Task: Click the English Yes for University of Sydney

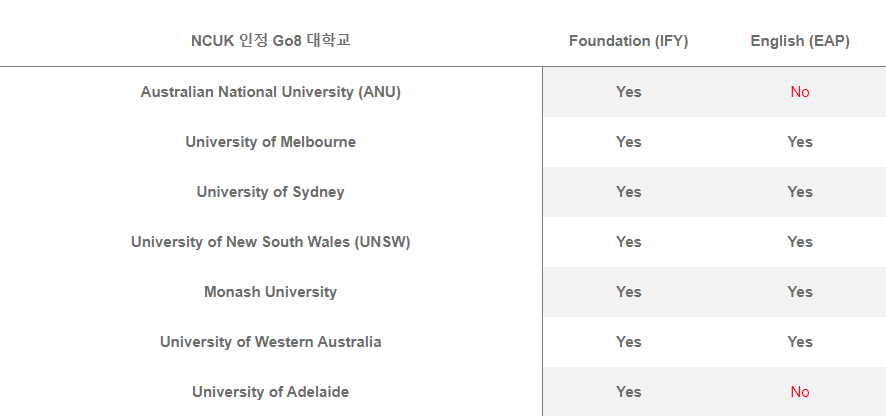Action: [x=800, y=192]
